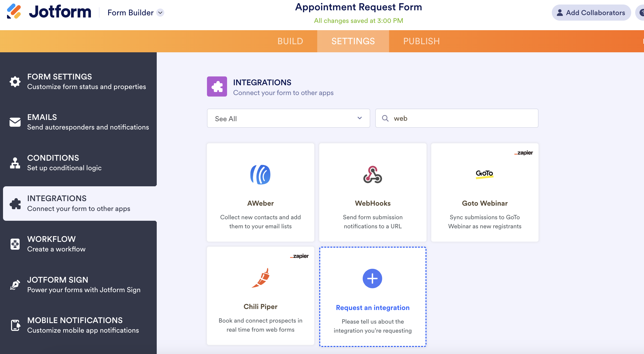Click the GoTo logo icon

click(485, 174)
